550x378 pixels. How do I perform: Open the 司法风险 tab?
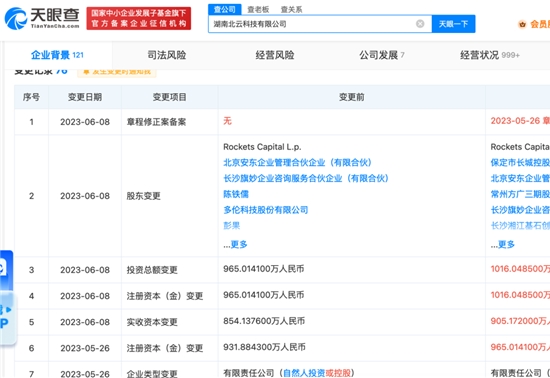(x=167, y=55)
